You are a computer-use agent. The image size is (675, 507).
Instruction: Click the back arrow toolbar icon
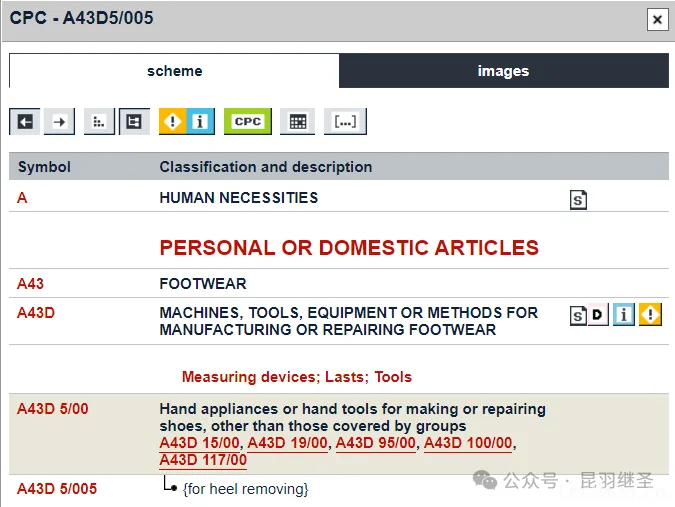[x=25, y=121]
